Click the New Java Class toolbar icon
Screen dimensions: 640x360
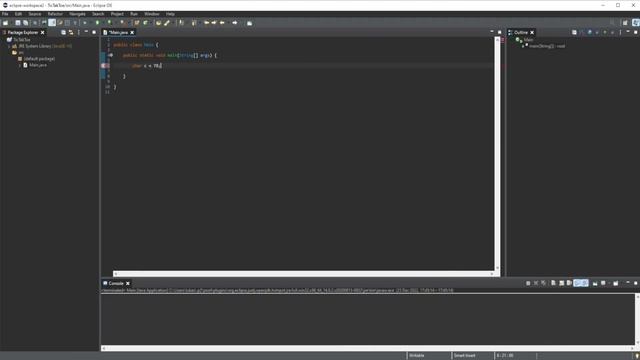146,23
